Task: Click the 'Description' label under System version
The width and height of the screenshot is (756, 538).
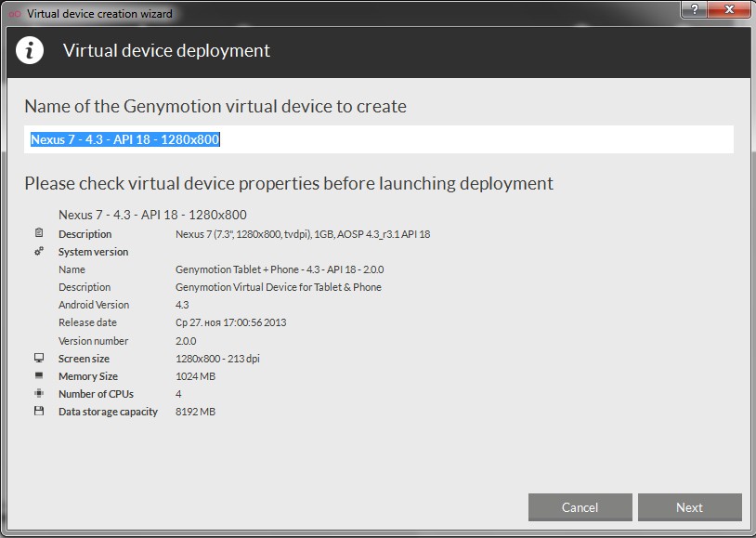Action: [85, 287]
